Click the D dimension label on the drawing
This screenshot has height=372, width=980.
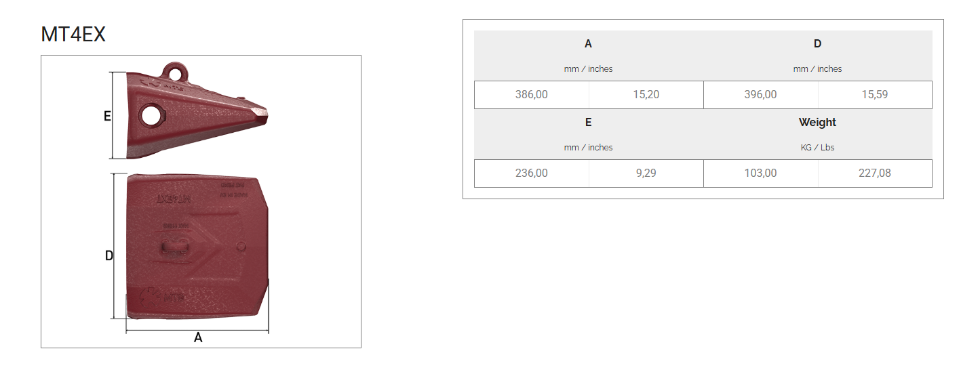coord(109,256)
